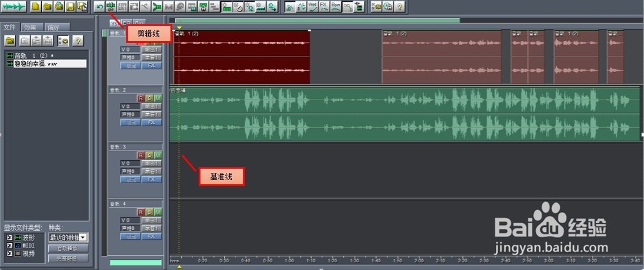Click the green level bar below track controls
The height and width of the screenshot is (270, 644).
(135, 262)
